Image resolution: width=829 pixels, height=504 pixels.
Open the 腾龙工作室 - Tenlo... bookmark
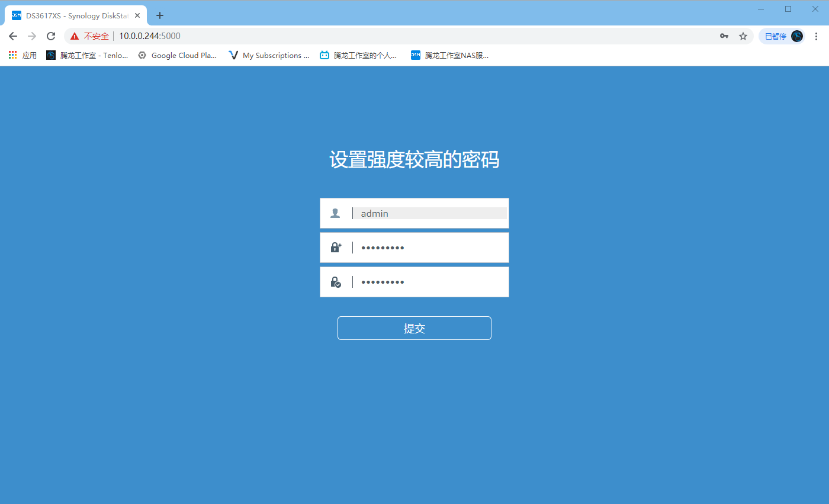click(x=87, y=55)
